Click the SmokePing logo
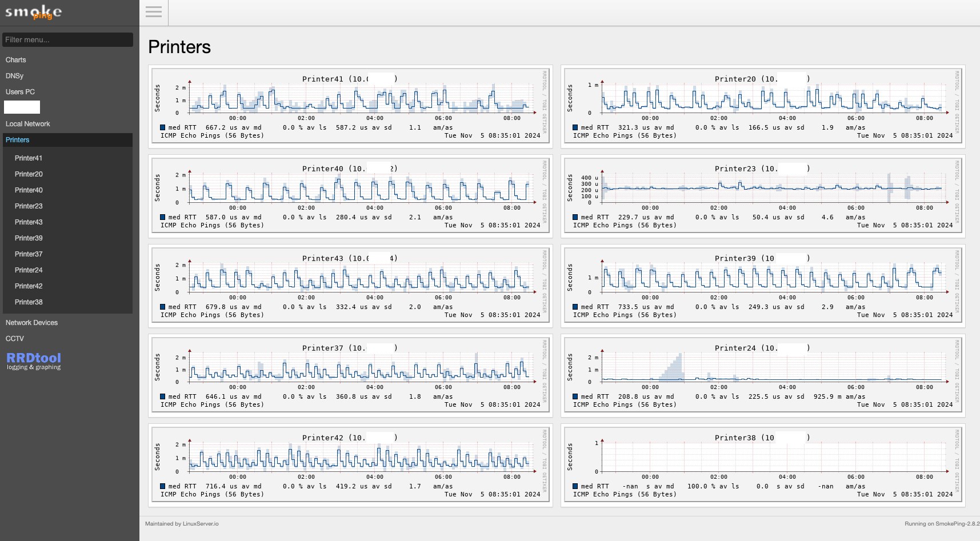980x541 pixels. pyautogui.click(x=33, y=13)
